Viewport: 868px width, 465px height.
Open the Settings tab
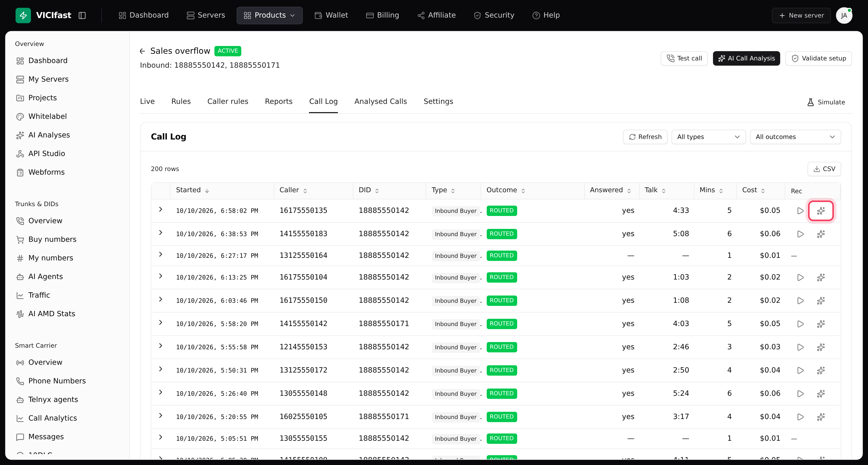(x=438, y=102)
